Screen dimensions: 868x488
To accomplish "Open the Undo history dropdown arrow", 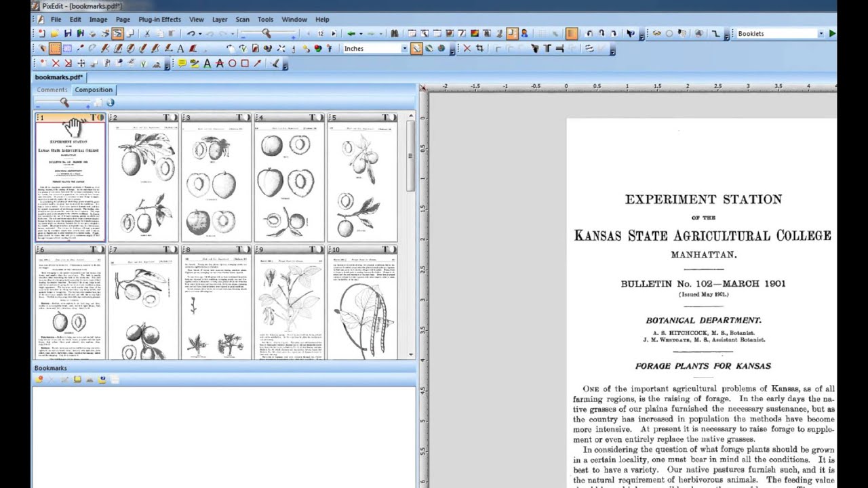I will 200,33.
